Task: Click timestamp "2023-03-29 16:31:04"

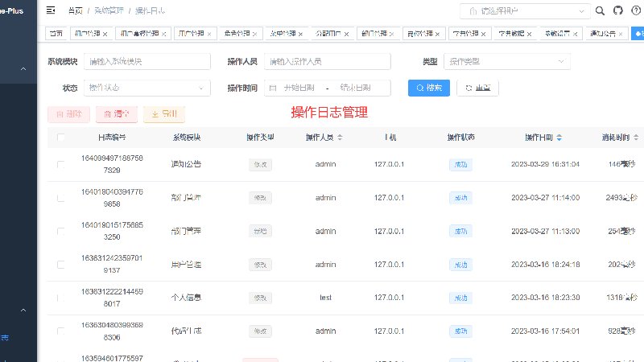Action: pyautogui.click(x=545, y=164)
